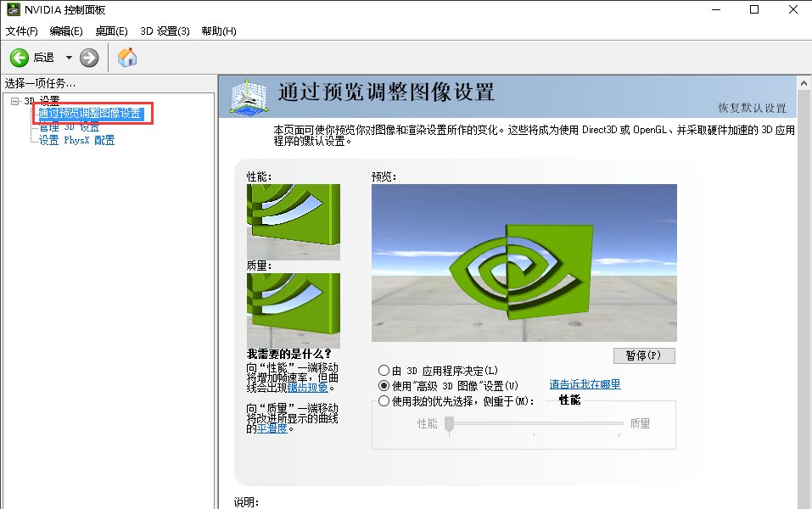The height and width of the screenshot is (509, 812).
Task: Choose the 使用我的优先选择 option
Action: click(x=384, y=400)
